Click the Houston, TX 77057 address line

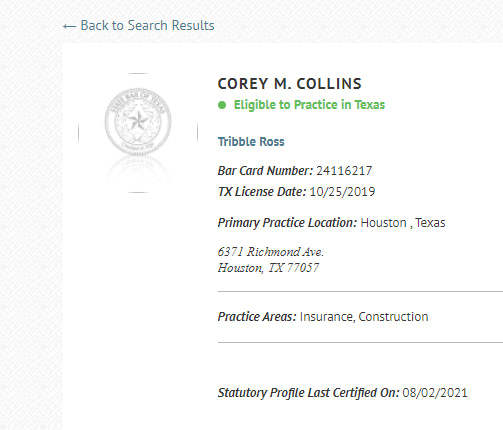tap(268, 268)
